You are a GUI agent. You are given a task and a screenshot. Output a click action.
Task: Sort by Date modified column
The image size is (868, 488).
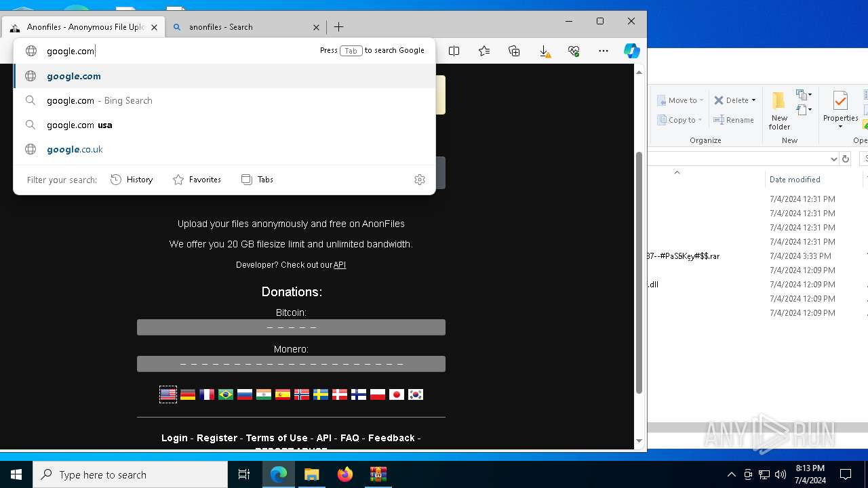pyautogui.click(x=812, y=180)
